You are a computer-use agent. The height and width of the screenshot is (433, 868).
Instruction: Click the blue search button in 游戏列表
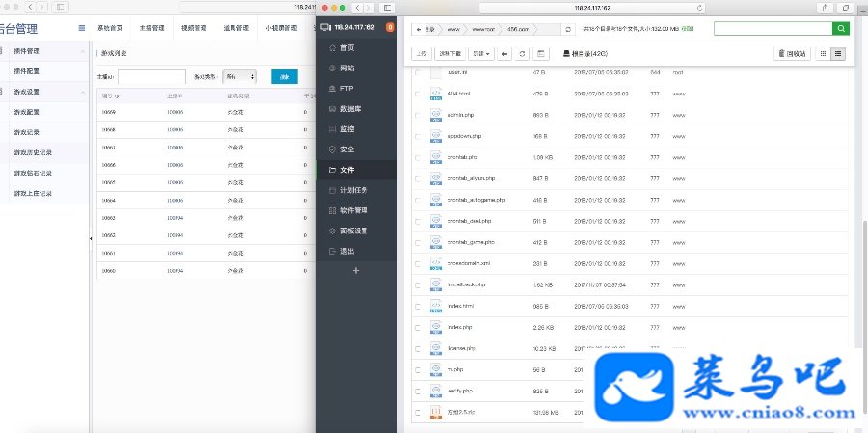click(x=285, y=77)
